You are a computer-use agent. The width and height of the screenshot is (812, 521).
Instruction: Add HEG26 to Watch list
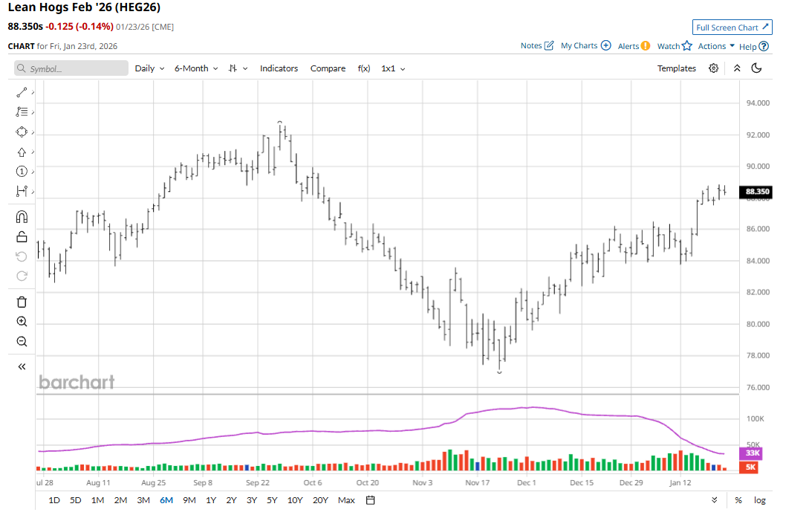click(x=675, y=46)
